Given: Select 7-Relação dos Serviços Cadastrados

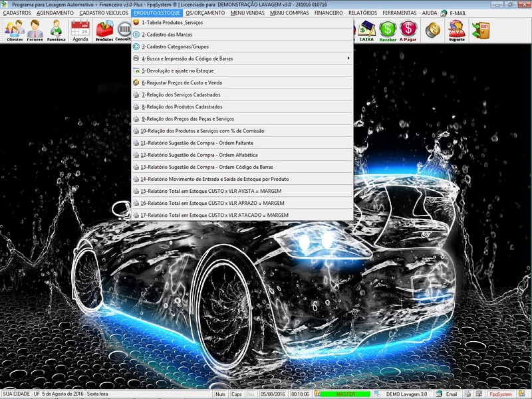Looking at the screenshot, I should [242, 94].
